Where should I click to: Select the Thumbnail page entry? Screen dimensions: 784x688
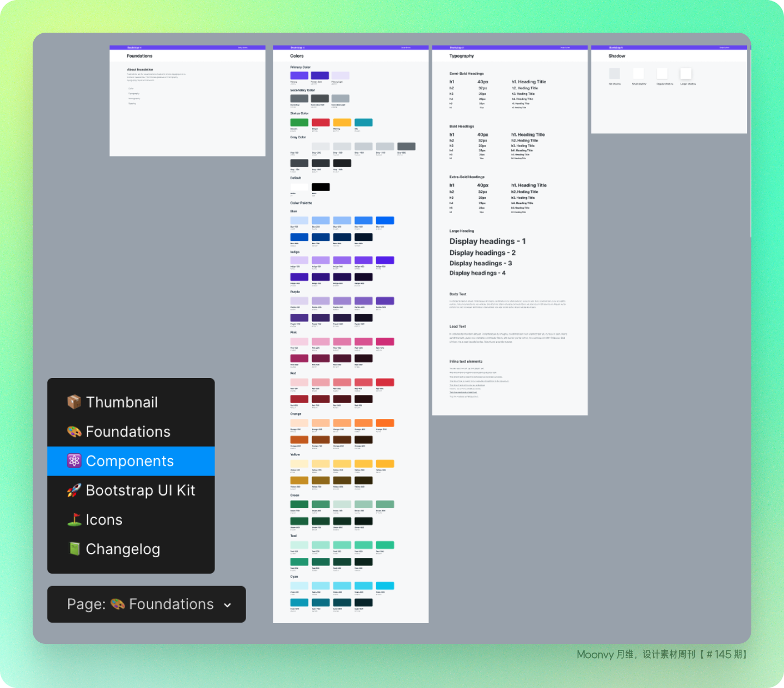[x=131, y=402]
